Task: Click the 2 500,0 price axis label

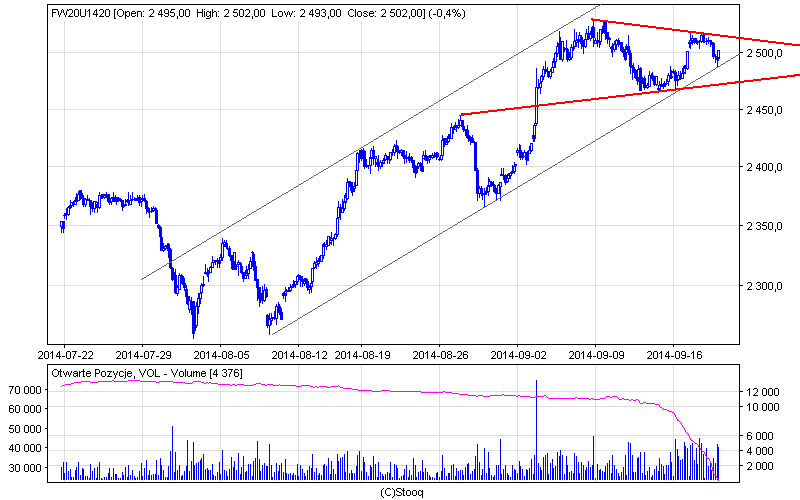Action: click(x=764, y=53)
